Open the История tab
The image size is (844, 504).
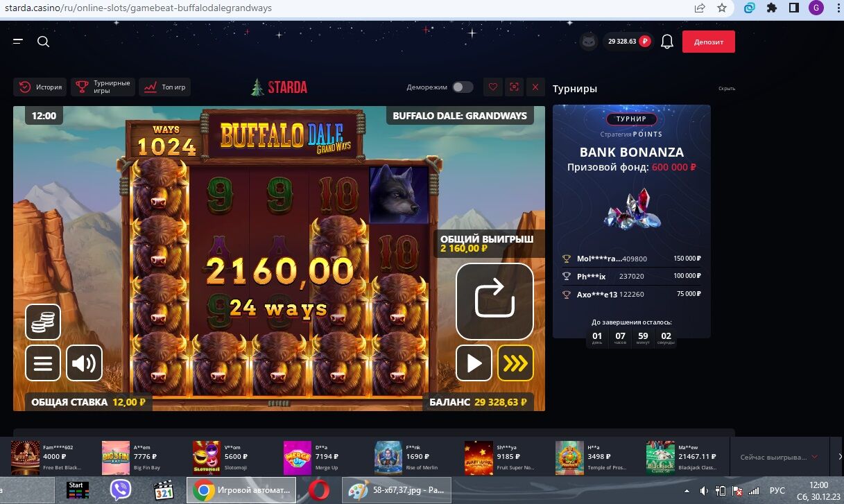pyautogui.click(x=40, y=87)
